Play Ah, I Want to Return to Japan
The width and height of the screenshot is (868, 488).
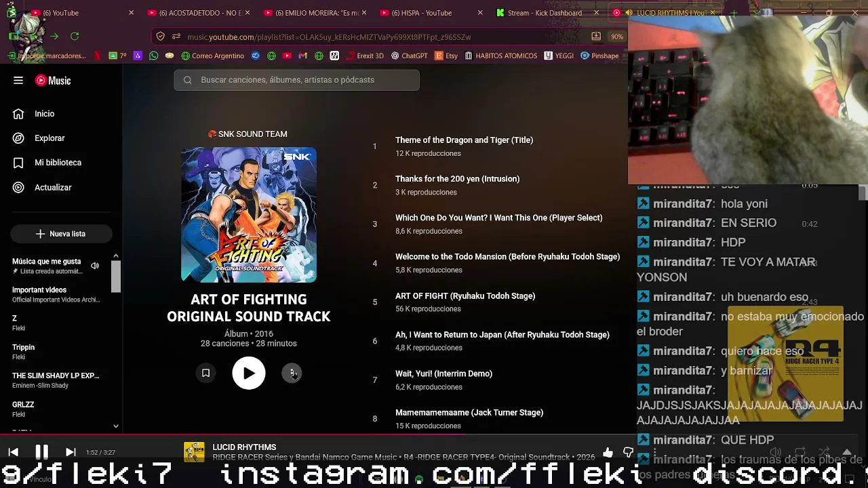click(502, 335)
